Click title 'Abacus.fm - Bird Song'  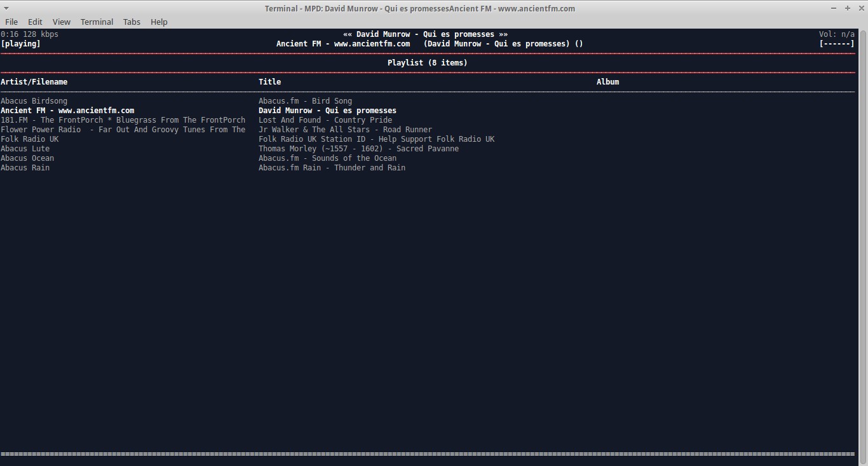pyautogui.click(x=305, y=101)
